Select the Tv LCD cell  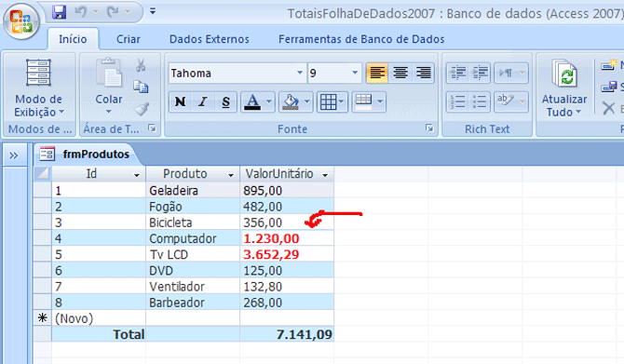pyautogui.click(x=193, y=254)
